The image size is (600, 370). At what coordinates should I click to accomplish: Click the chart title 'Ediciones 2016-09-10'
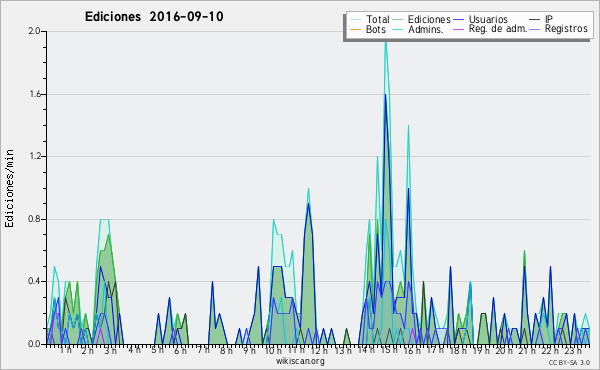(x=154, y=17)
